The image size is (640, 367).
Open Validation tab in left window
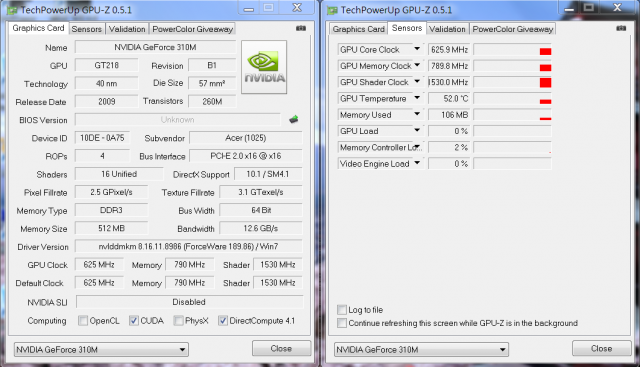127,29
